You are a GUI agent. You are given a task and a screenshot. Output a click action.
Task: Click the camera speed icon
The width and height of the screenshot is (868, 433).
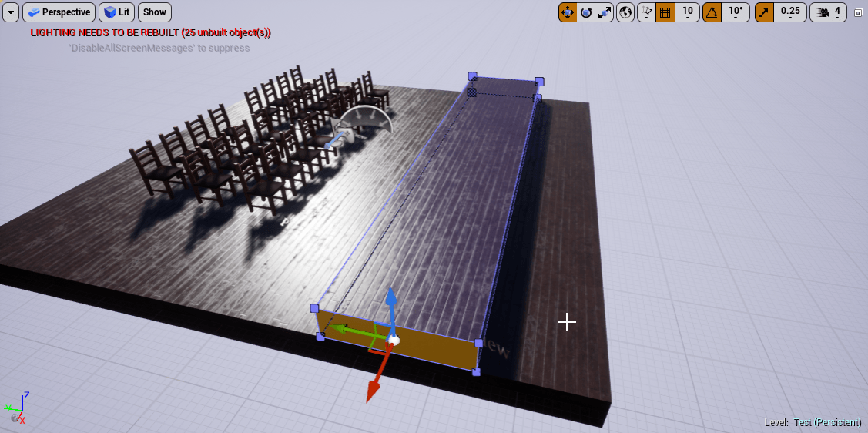click(823, 12)
